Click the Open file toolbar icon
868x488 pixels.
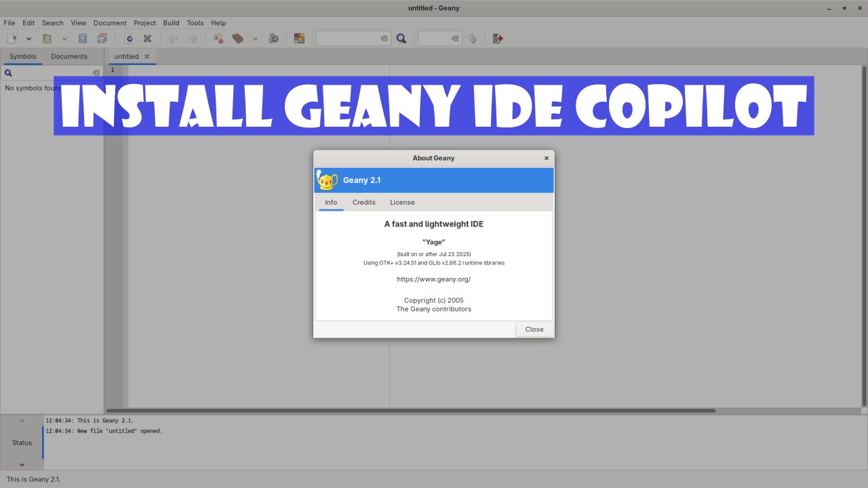click(47, 39)
